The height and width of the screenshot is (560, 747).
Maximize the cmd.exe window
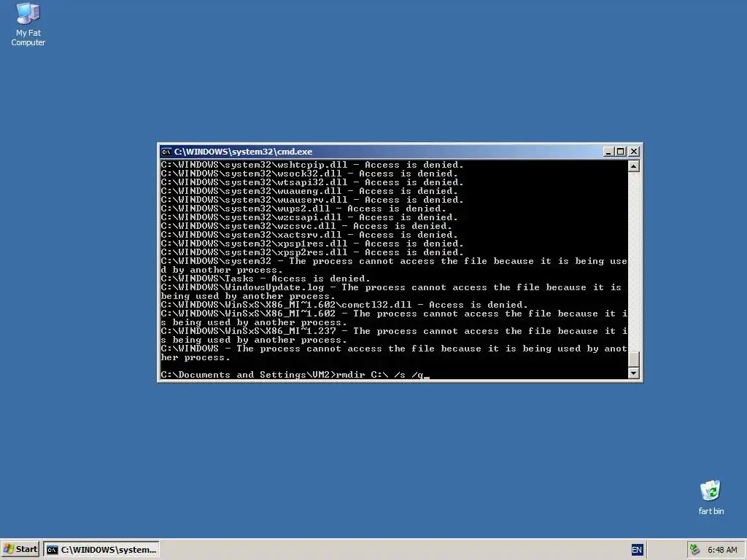(620, 152)
